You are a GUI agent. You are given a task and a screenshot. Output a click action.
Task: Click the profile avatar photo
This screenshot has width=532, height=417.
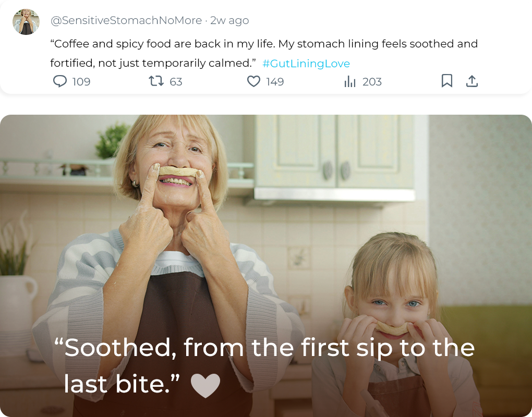[26, 22]
